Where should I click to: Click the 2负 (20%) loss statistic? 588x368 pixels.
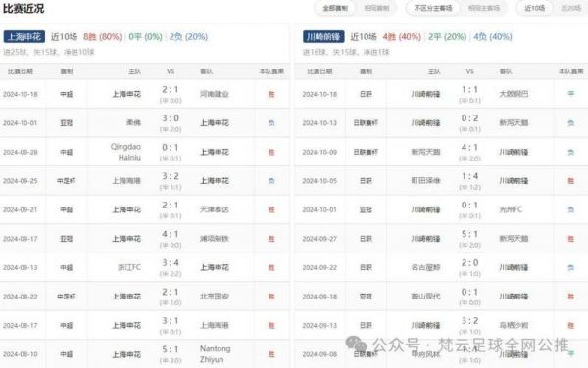[x=188, y=36]
